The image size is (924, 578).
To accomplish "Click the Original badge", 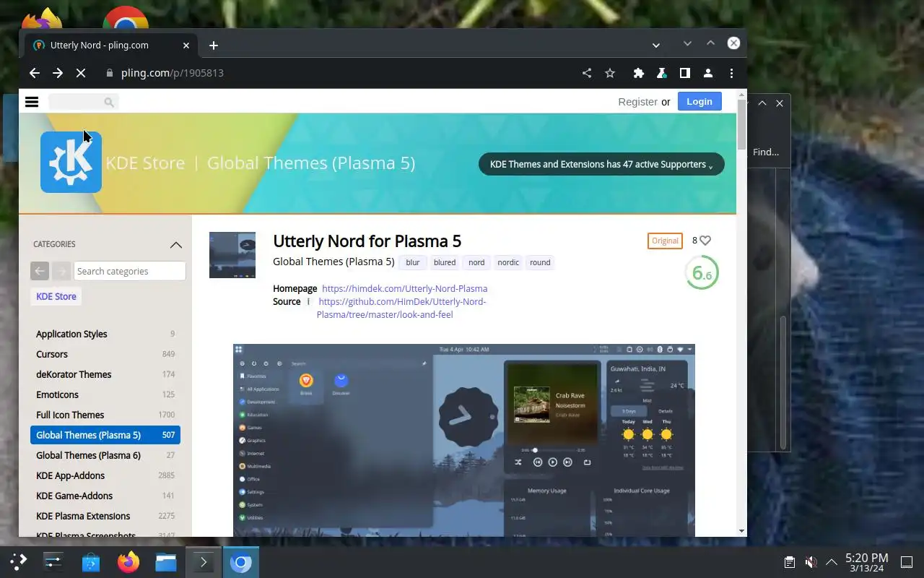I will click(665, 241).
